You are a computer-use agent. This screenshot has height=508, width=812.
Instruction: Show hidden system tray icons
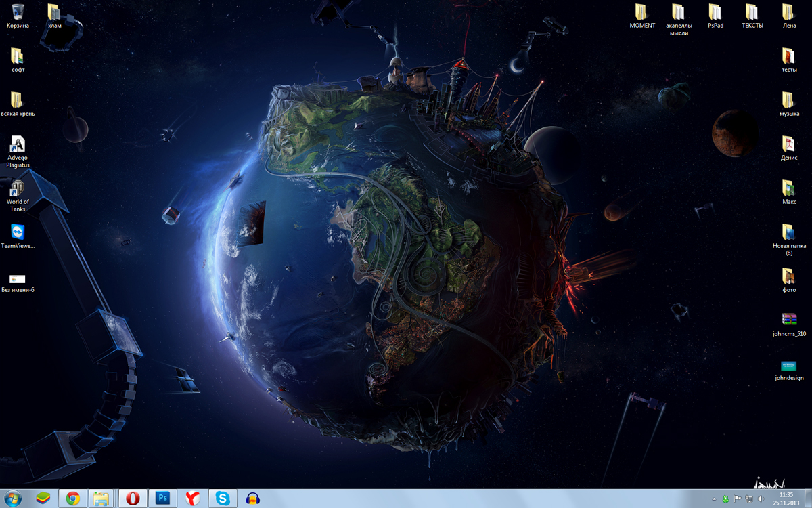(714, 499)
